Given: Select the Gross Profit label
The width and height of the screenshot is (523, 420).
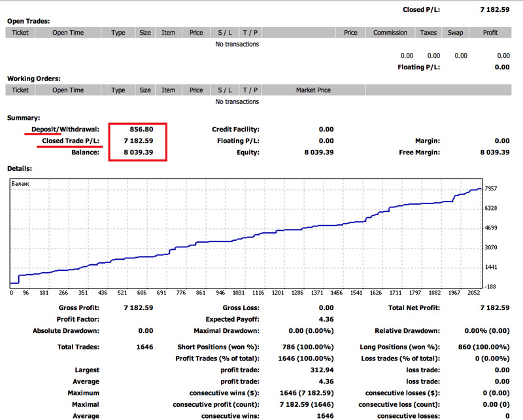Looking at the screenshot, I should 78,307.
